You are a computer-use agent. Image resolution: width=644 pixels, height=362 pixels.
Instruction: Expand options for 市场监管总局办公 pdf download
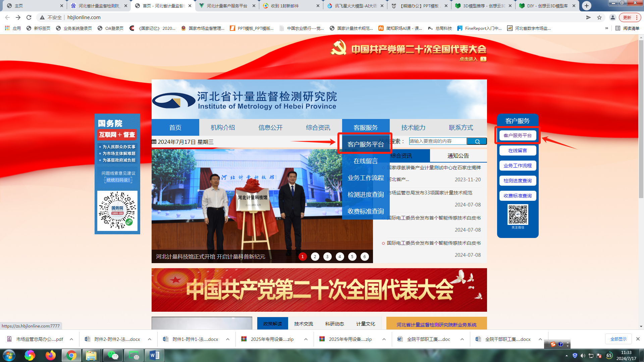pos(71,339)
